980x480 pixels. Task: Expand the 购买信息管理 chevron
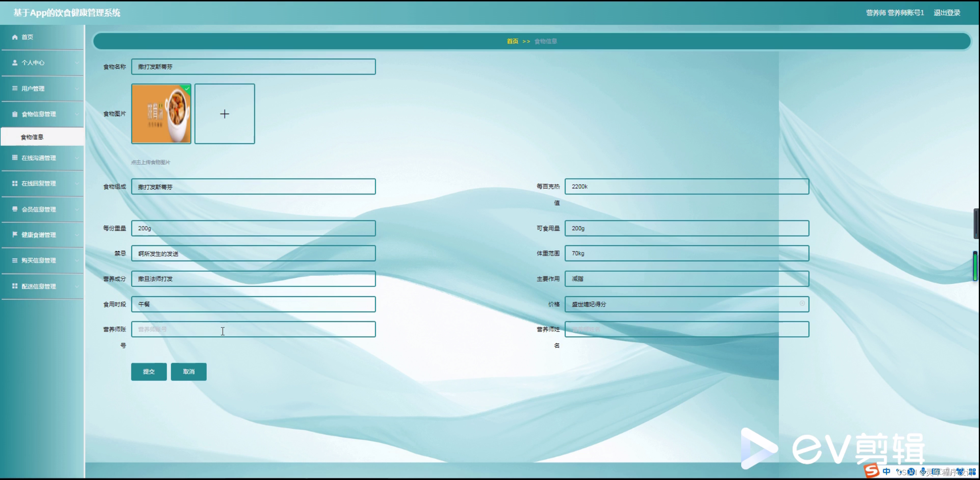click(77, 260)
